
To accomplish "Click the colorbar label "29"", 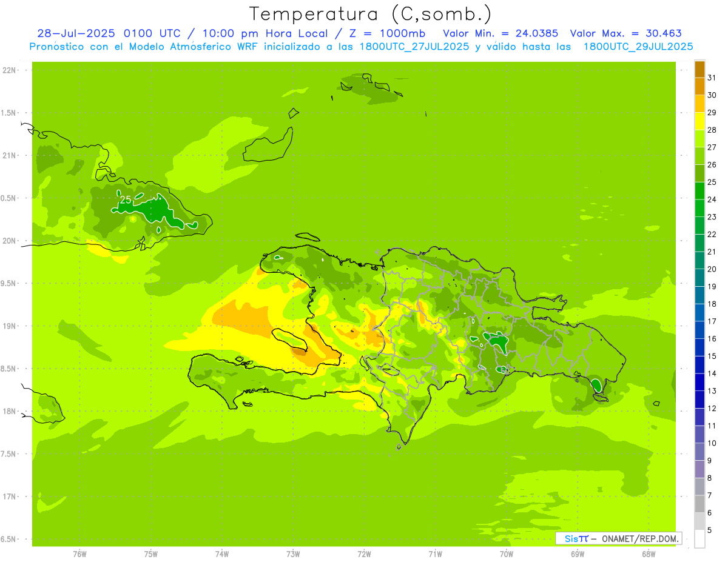I will 712,113.
